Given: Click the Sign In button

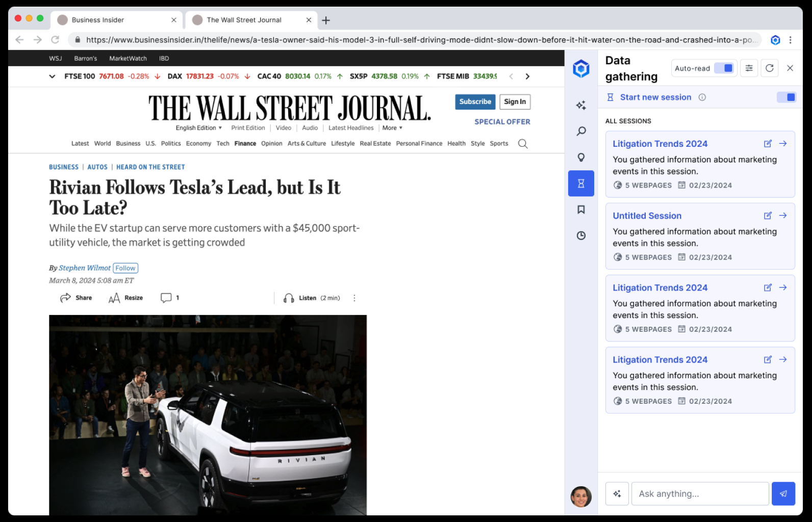Looking at the screenshot, I should [x=515, y=102].
